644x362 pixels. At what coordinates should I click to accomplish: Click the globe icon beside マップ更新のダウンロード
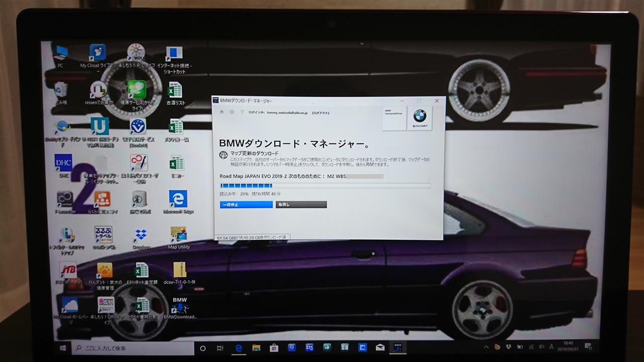223,155
